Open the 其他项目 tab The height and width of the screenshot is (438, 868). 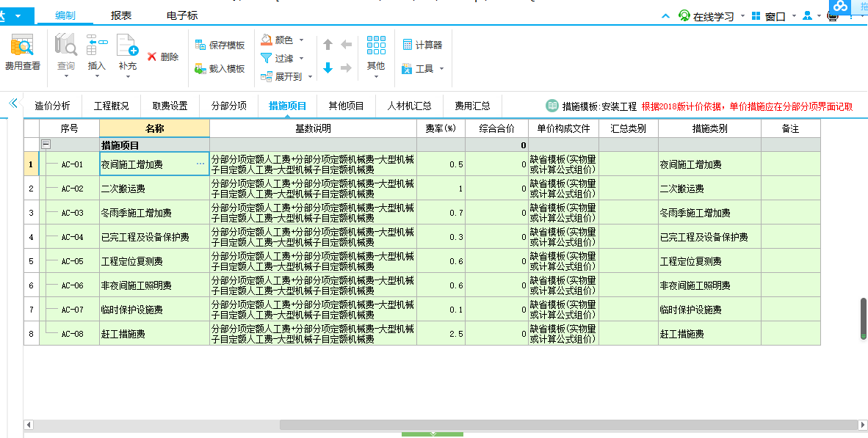coord(346,106)
